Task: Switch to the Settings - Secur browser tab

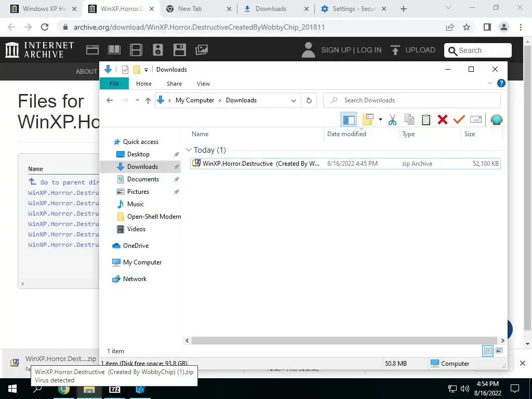Action: 353,9
